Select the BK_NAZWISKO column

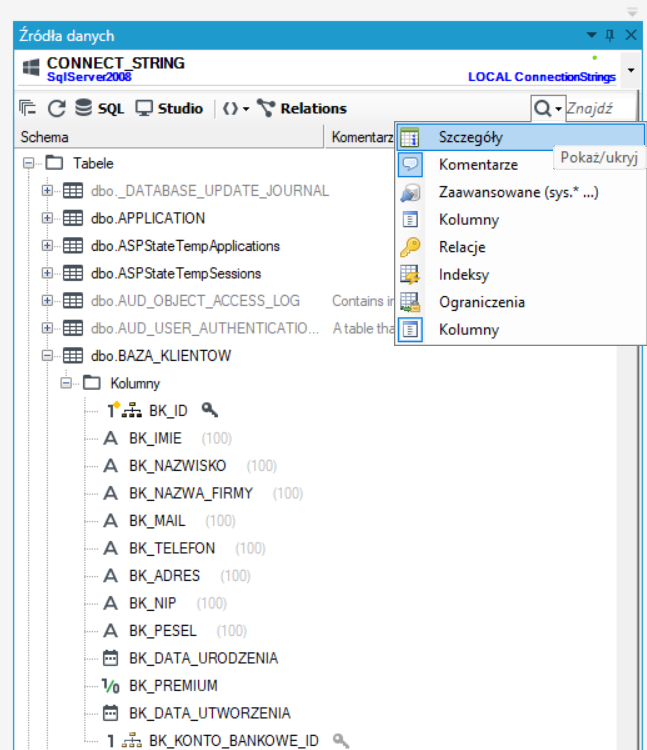(177, 466)
